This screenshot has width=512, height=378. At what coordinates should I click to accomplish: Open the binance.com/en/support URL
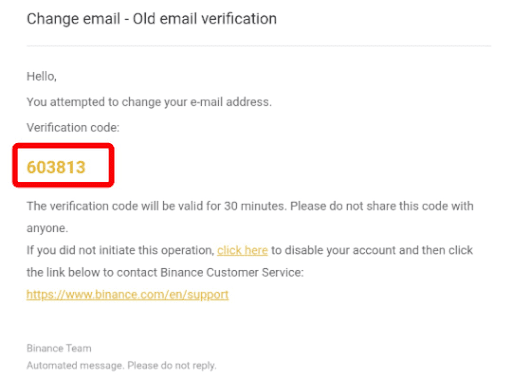click(127, 295)
